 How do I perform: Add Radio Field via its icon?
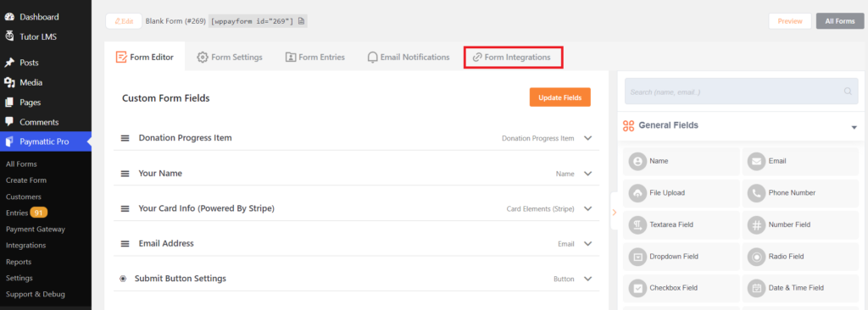(756, 257)
